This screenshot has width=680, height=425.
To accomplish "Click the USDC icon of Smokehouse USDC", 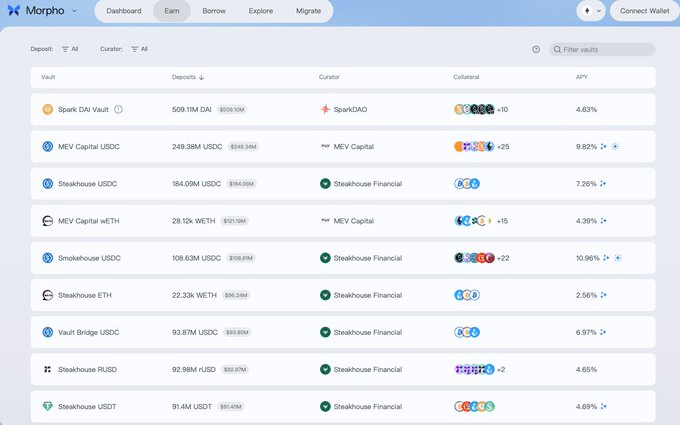I will pyautogui.click(x=47, y=258).
